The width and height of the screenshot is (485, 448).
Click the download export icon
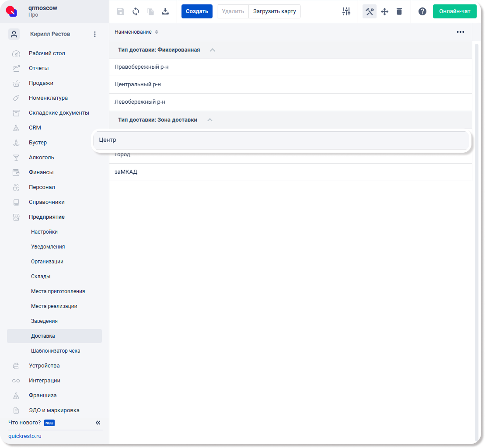coord(165,11)
